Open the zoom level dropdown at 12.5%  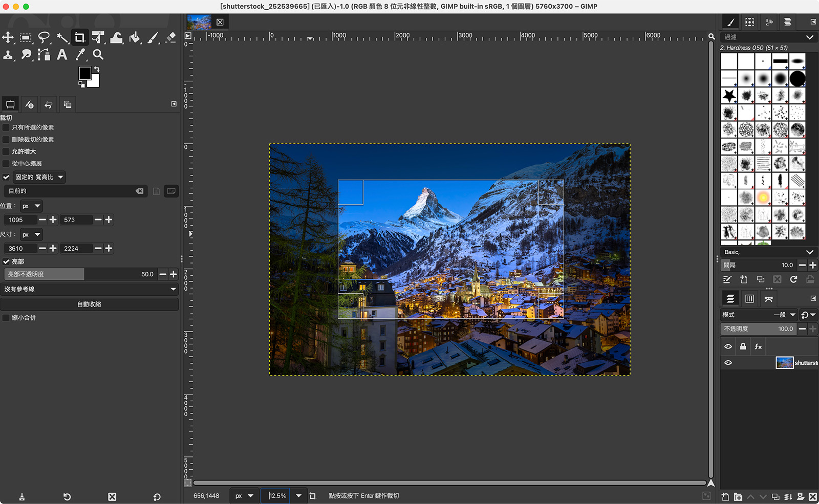click(299, 496)
